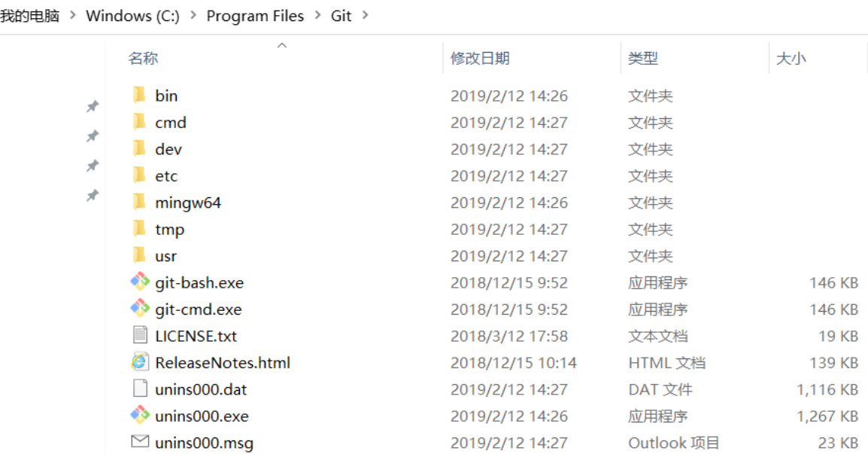Select the dev folder name
This screenshot has width=868, height=454.
(x=168, y=149)
